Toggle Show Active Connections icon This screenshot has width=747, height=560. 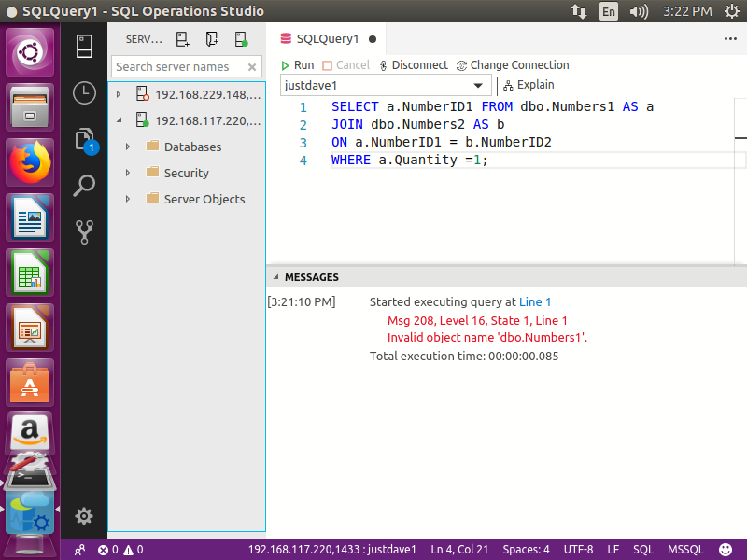click(241, 39)
